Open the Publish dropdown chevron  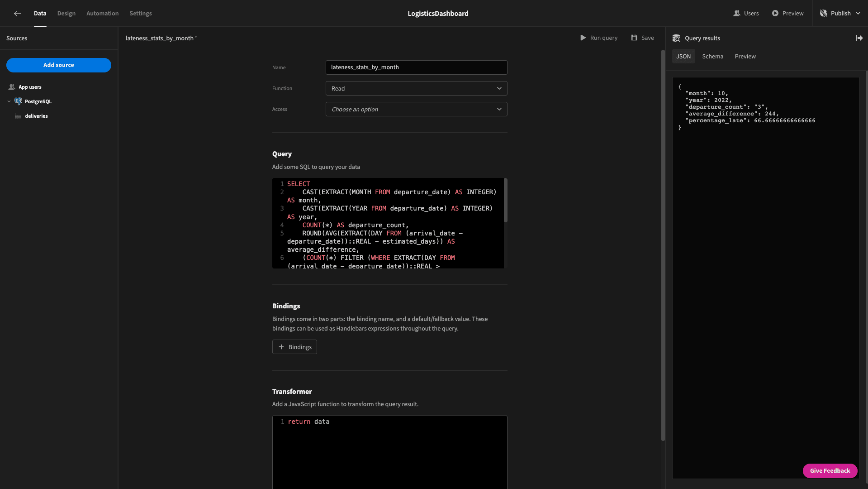pos(858,14)
